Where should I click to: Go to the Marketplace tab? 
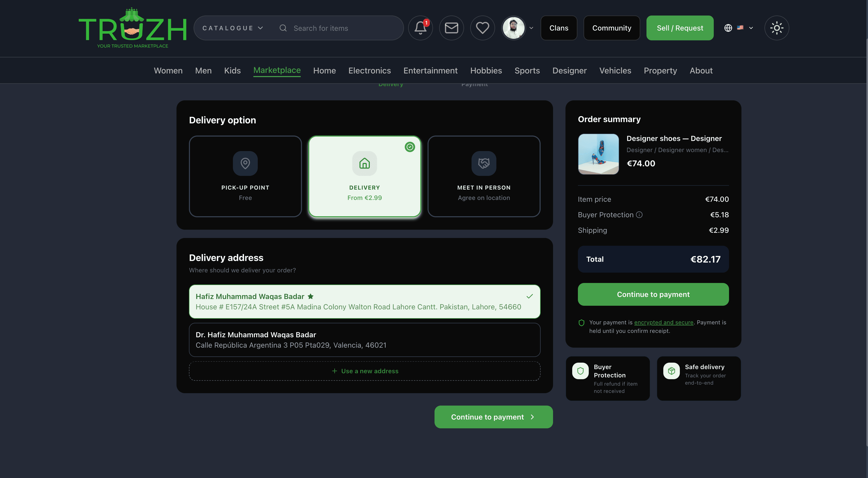pos(277,70)
